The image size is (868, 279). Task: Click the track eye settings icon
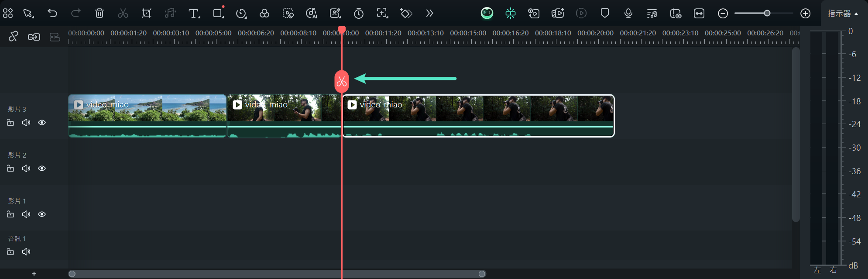coord(676,14)
